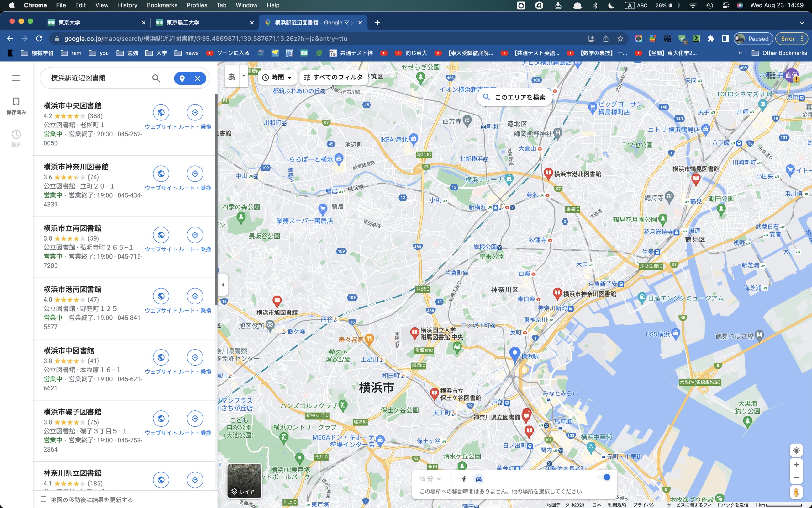812x508 pixels.
Task: Open the History menu
Action: 127,5
